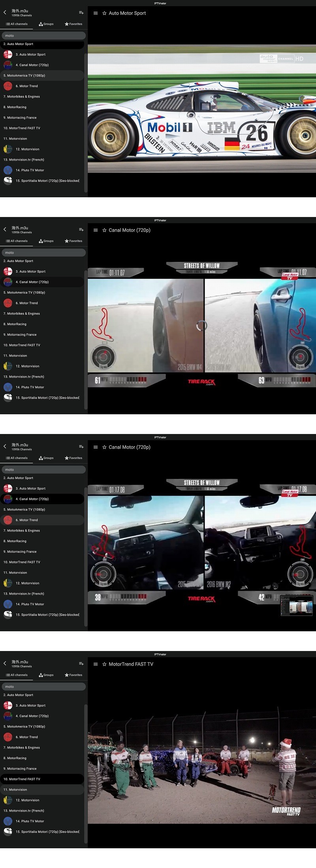Favorite the Auto Motor Sport channel via title star

(x=104, y=13)
